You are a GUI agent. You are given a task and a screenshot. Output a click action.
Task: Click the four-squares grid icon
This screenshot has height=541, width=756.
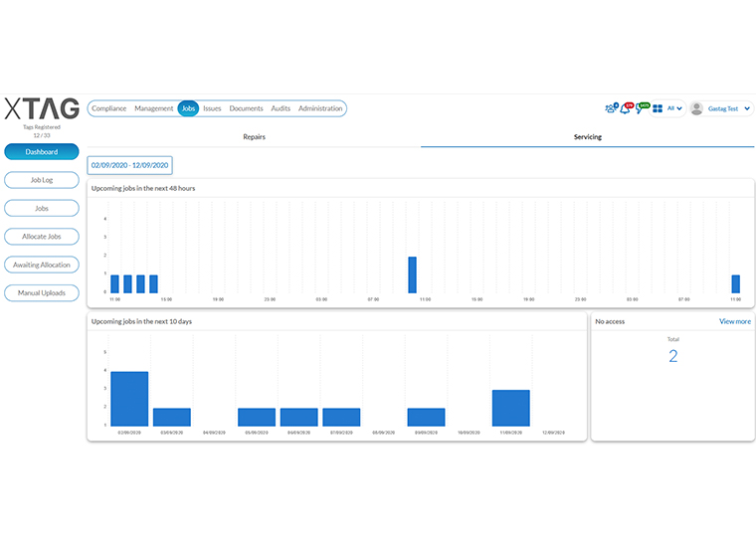[658, 109]
